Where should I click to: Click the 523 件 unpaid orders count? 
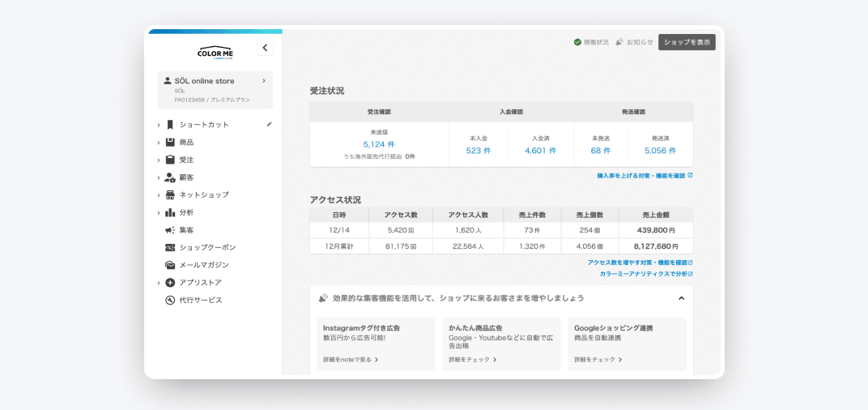(x=479, y=151)
